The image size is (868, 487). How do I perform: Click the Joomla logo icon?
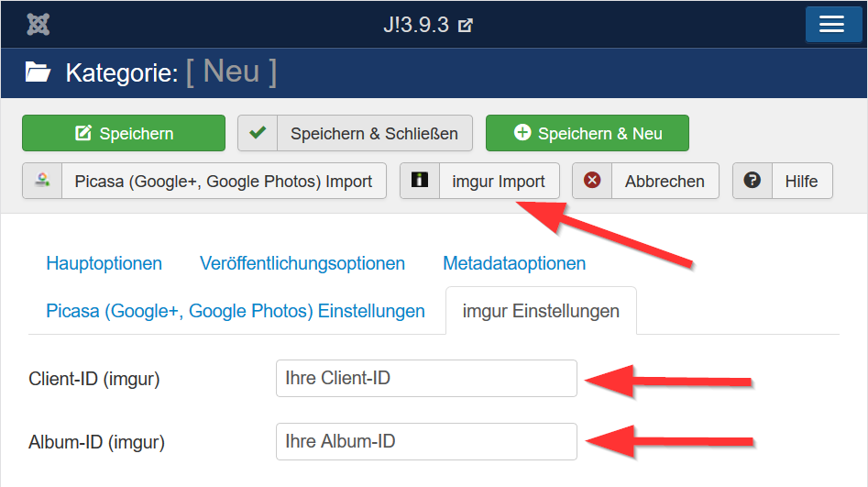click(38, 25)
